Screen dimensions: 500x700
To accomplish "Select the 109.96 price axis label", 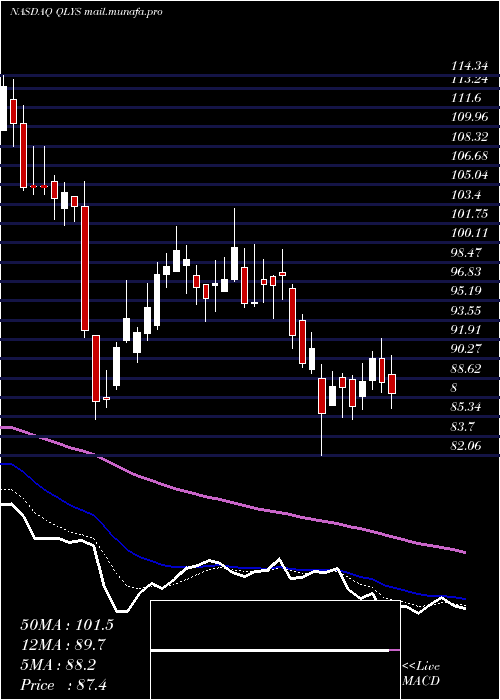I will (x=469, y=117).
